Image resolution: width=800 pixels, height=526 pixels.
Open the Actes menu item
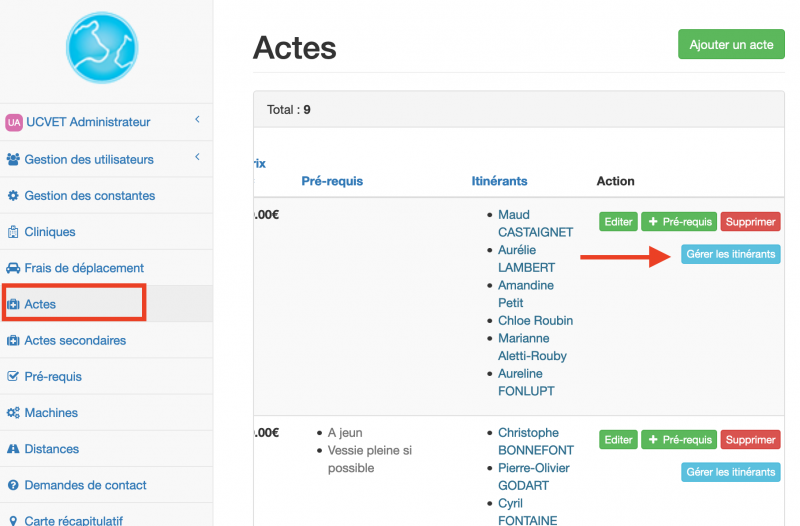point(40,304)
